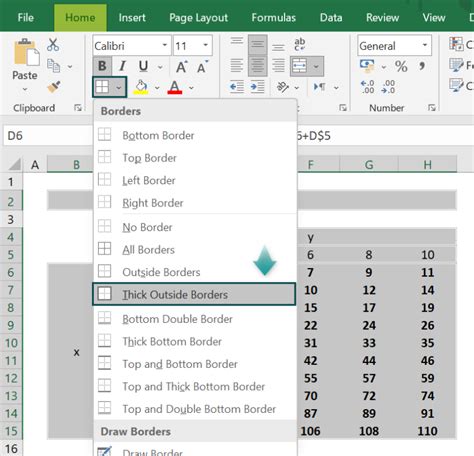Increase font size with large A
474x456 pixels.
(182, 67)
